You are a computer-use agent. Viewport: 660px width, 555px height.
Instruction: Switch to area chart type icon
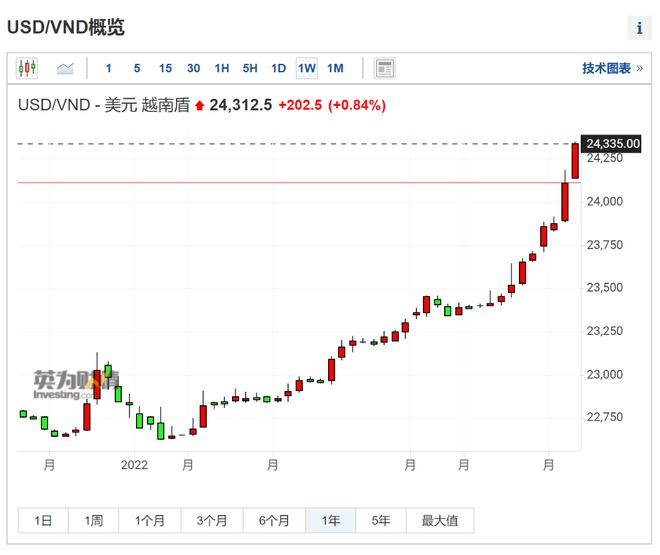pyautogui.click(x=65, y=68)
